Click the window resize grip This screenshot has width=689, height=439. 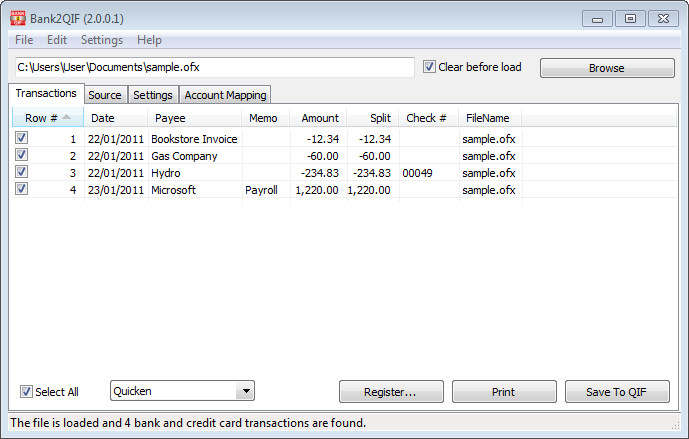(675, 425)
